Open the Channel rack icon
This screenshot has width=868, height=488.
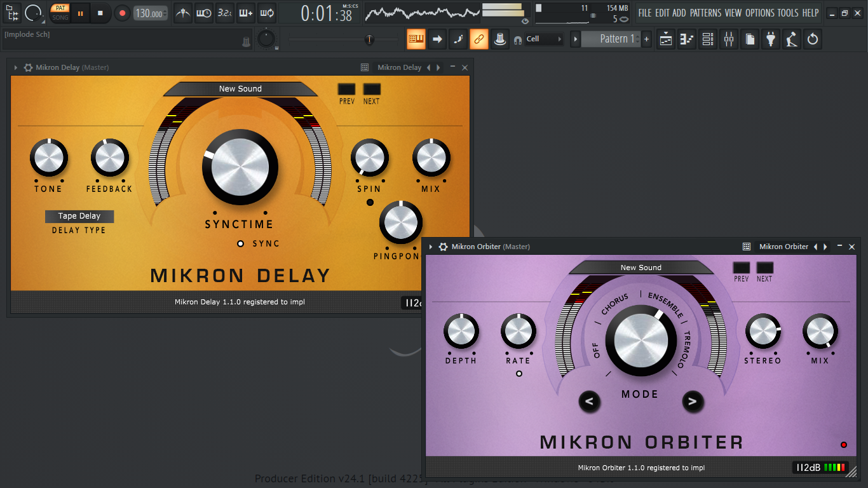point(708,39)
